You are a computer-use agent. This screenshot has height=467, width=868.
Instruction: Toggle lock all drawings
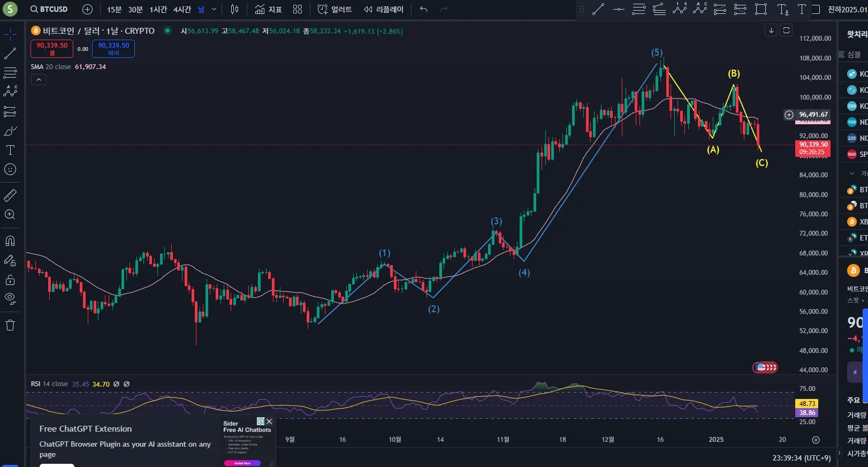10,280
